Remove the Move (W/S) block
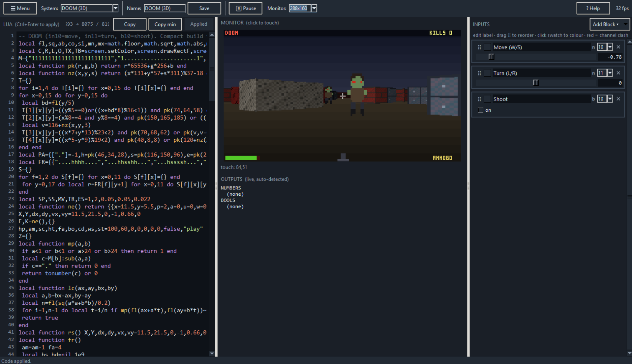 pyautogui.click(x=618, y=47)
